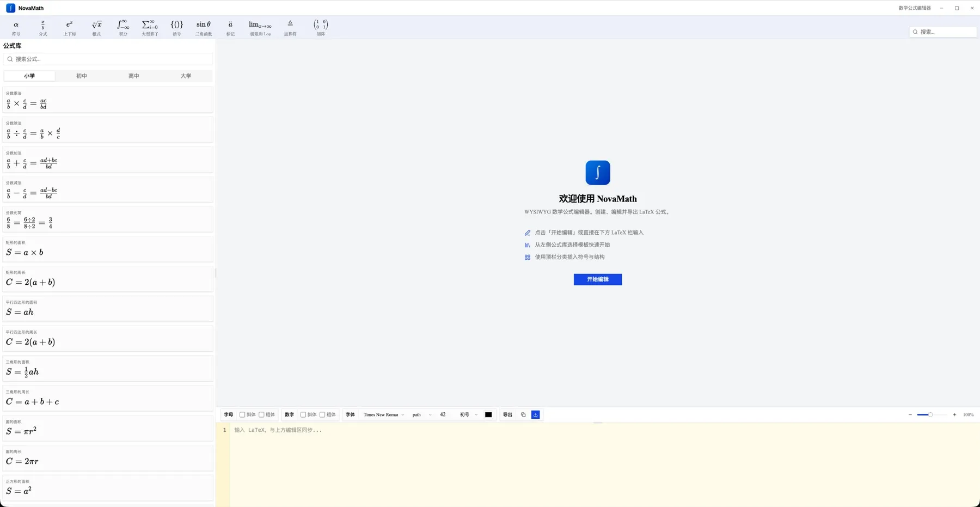Open the 上下标 superscript category

[70, 28]
